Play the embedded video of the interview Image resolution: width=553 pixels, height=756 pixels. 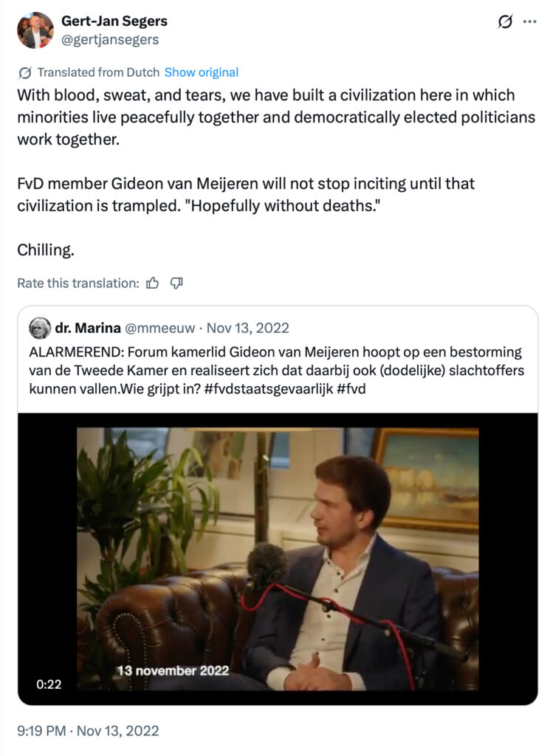click(278, 557)
